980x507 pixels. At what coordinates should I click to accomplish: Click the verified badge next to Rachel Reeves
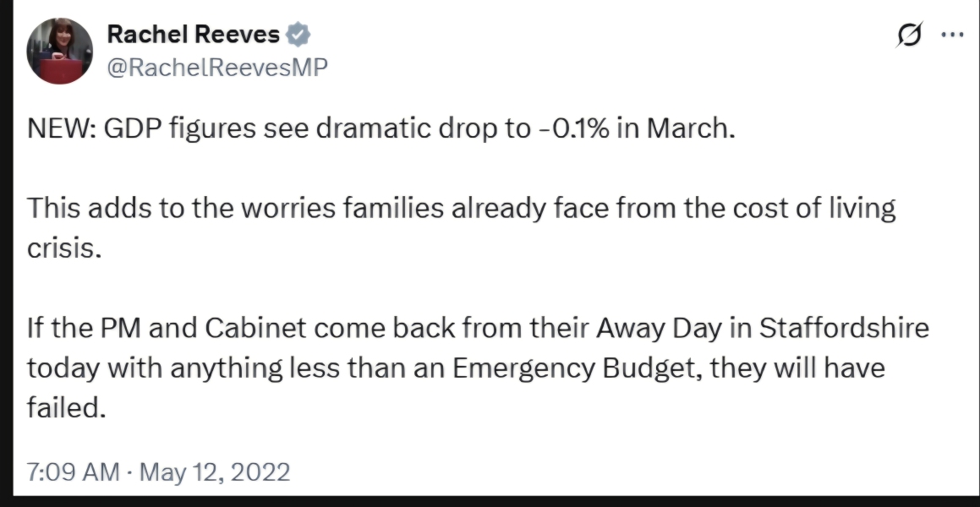pos(298,34)
